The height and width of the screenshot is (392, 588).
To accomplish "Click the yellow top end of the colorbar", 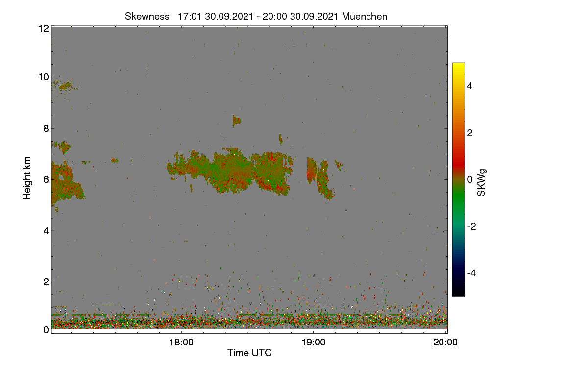I will click(x=458, y=67).
